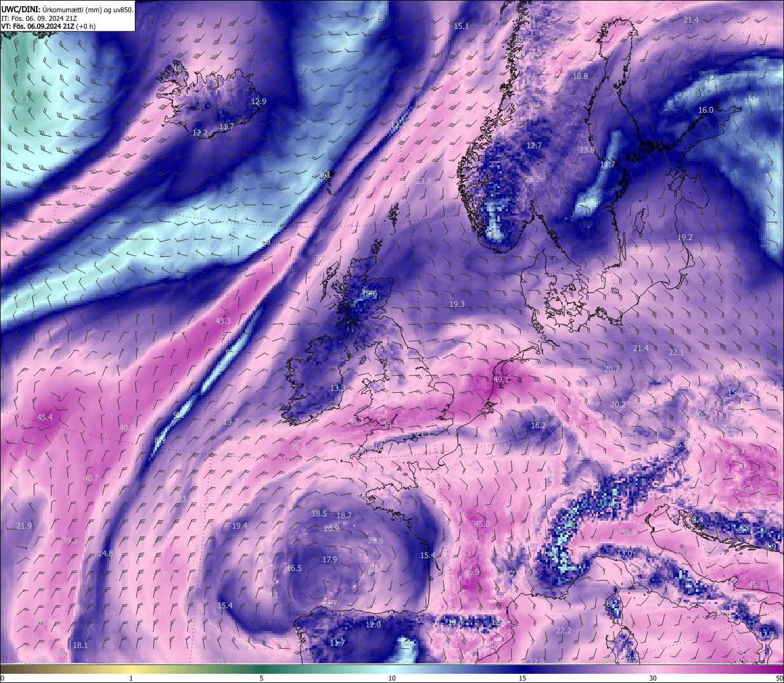The image size is (784, 683).
Task: Click the 49.1 value near the Dutch coast
Action: tap(501, 379)
